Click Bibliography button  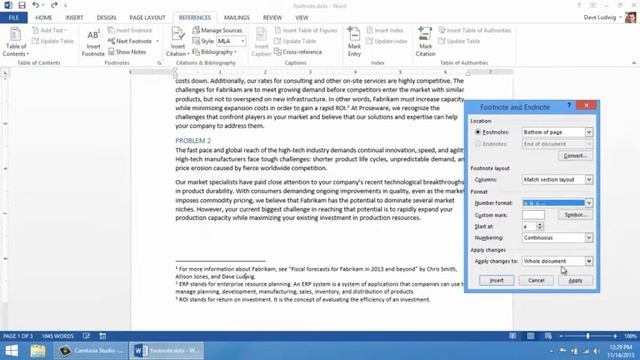pos(214,52)
